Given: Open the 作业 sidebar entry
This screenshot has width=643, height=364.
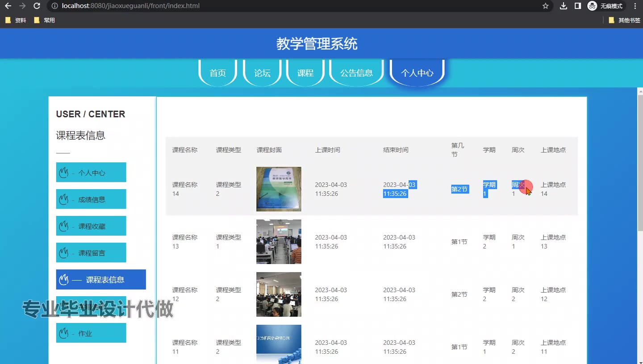Looking at the screenshot, I should pyautogui.click(x=91, y=333).
